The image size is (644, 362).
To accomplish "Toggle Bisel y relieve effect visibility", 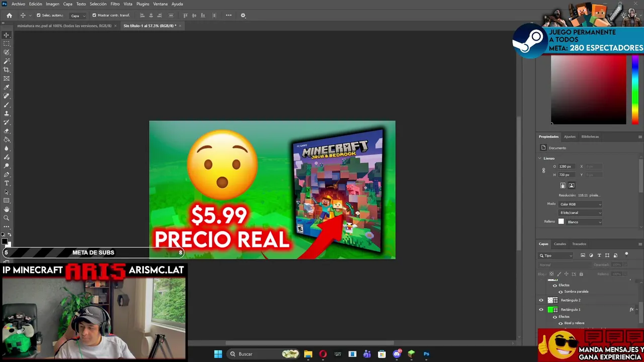I will pos(560,323).
